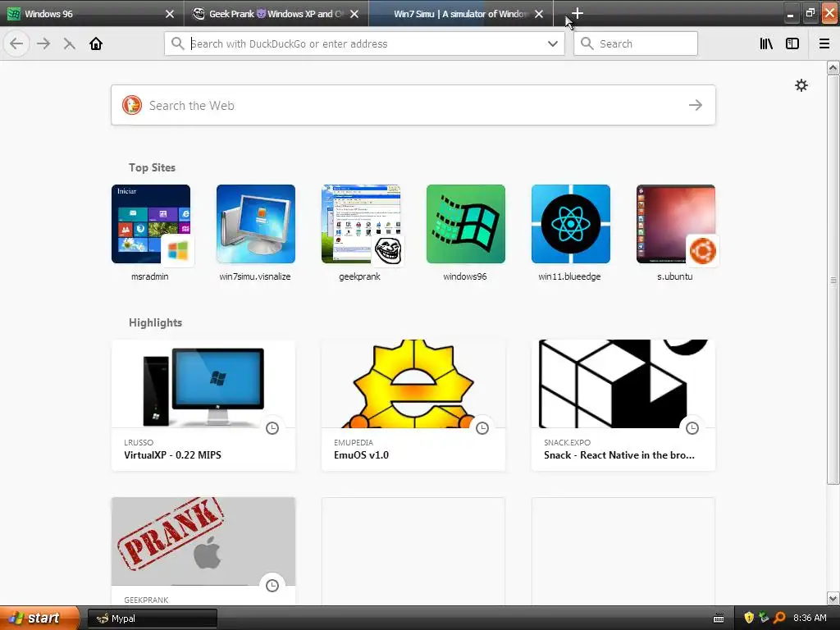Submit web search with the arrow icon
Image resolution: width=840 pixels, height=630 pixels.
[696, 105]
